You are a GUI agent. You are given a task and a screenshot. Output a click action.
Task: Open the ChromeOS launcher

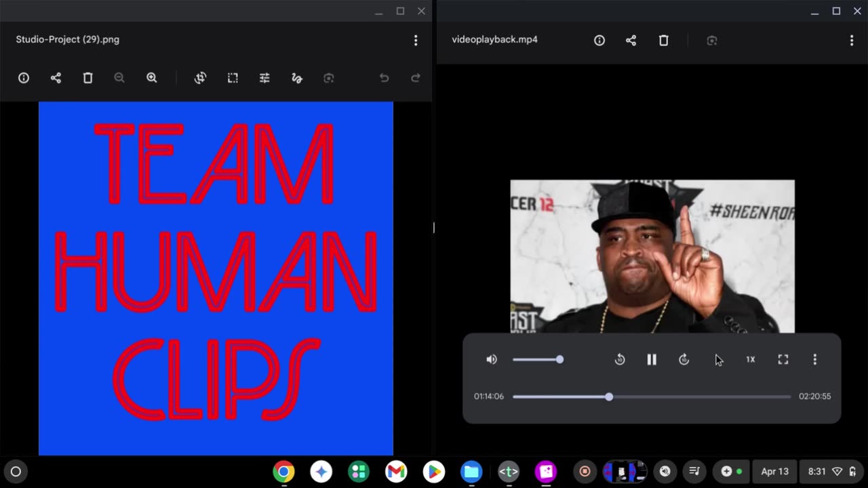click(16, 472)
